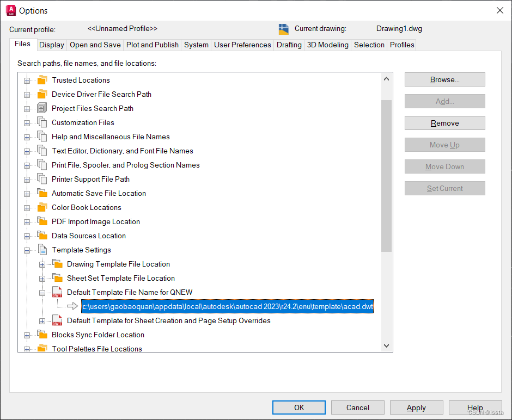
Task: Expand the Drawing Template File Location node
Action: [42, 264]
